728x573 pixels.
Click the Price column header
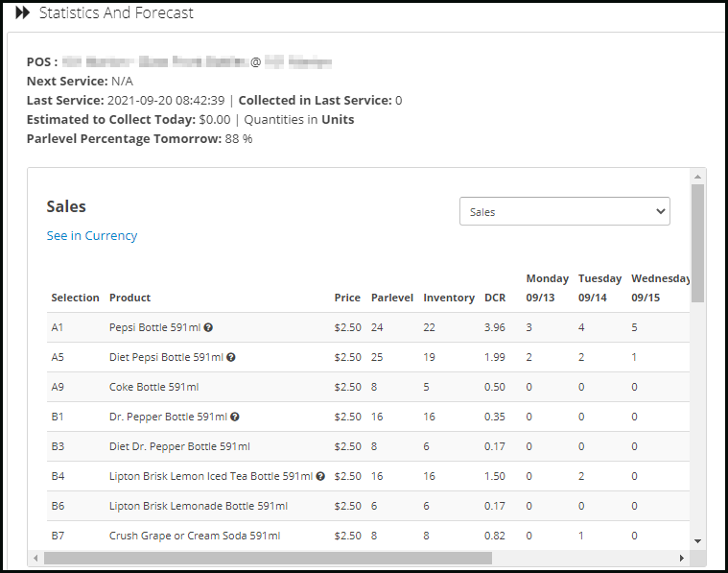pyautogui.click(x=347, y=298)
